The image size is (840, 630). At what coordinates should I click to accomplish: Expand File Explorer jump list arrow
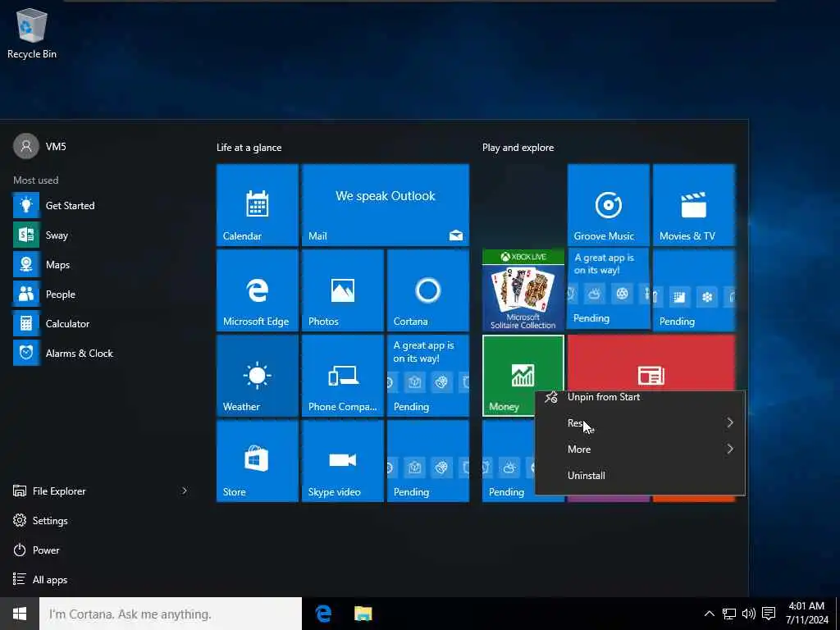click(185, 491)
